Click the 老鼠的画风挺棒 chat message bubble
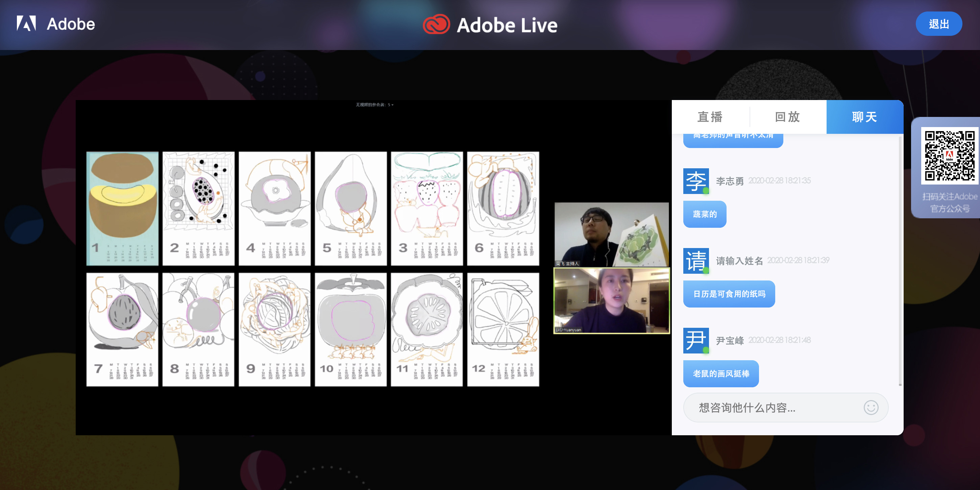Viewport: 980px width, 490px height. point(720,374)
